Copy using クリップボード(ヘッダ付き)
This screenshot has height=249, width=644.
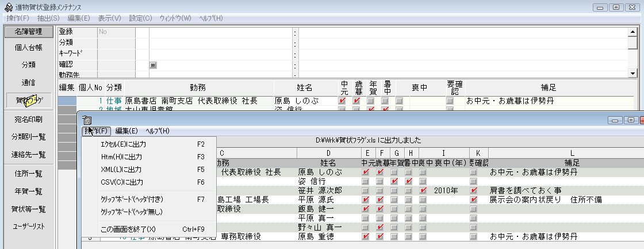pos(132,200)
